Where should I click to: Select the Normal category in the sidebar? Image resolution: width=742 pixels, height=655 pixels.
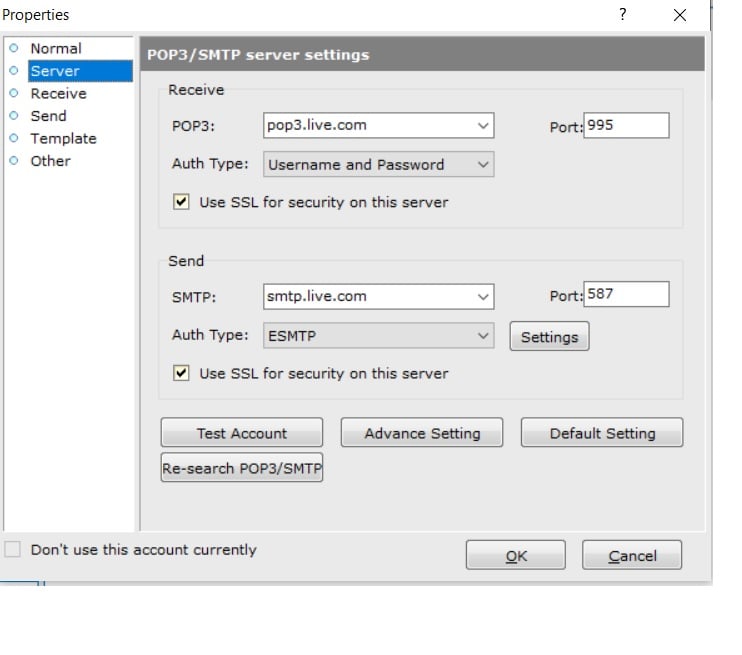click(56, 48)
